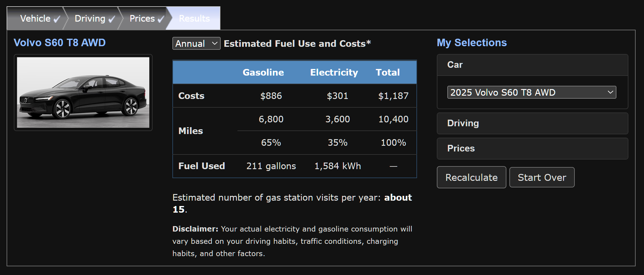The width and height of the screenshot is (644, 275).
Task: Click the $301 electricity cost value
Action: pyautogui.click(x=337, y=96)
